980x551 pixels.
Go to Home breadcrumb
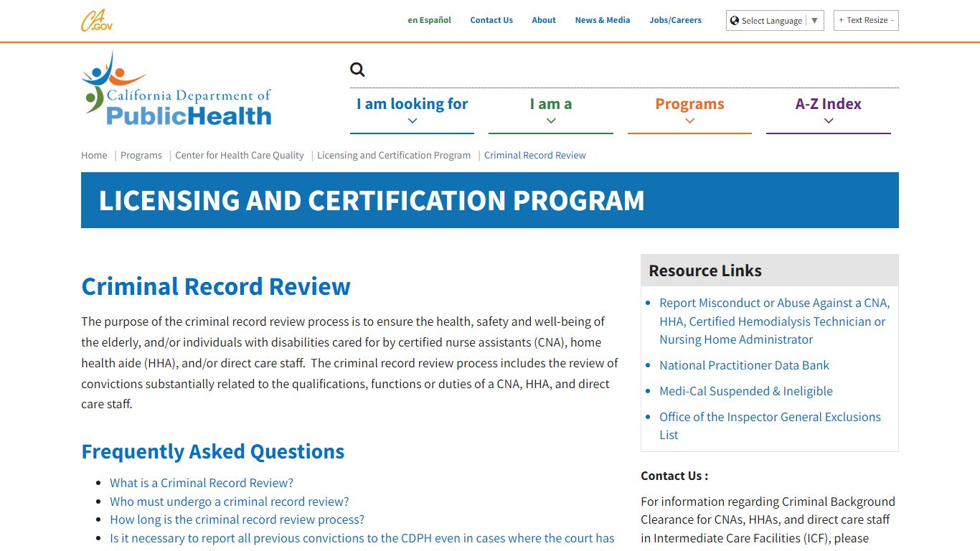(94, 155)
